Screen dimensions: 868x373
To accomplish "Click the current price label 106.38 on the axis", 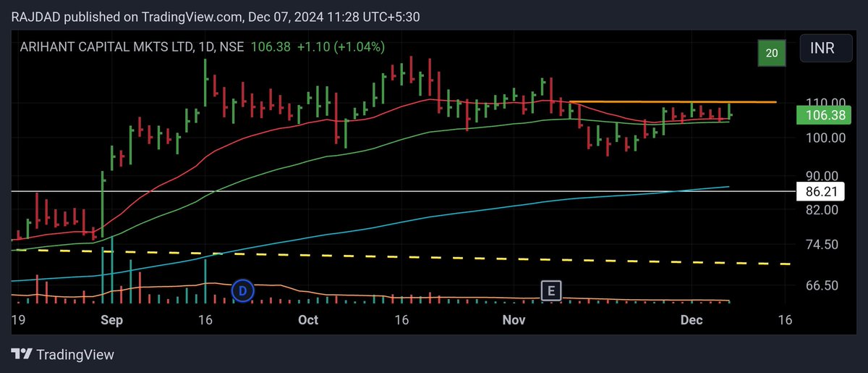I will 823,114.
